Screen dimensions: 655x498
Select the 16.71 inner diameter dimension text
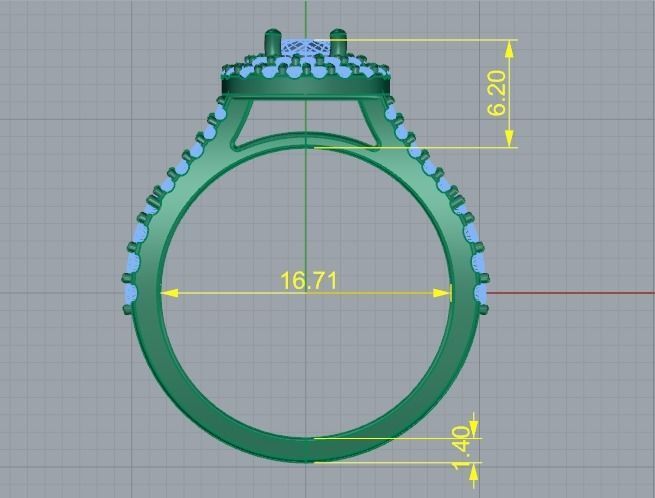coord(308,280)
